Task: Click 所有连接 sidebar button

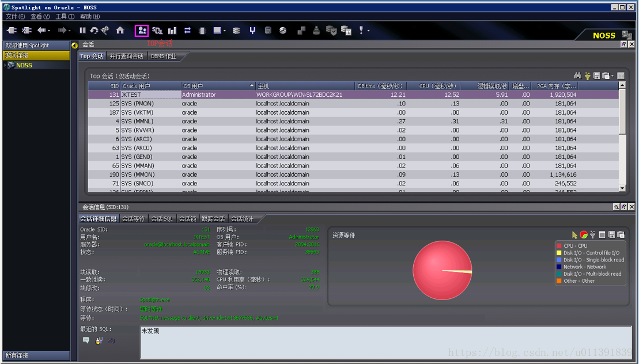Action: pos(36,355)
